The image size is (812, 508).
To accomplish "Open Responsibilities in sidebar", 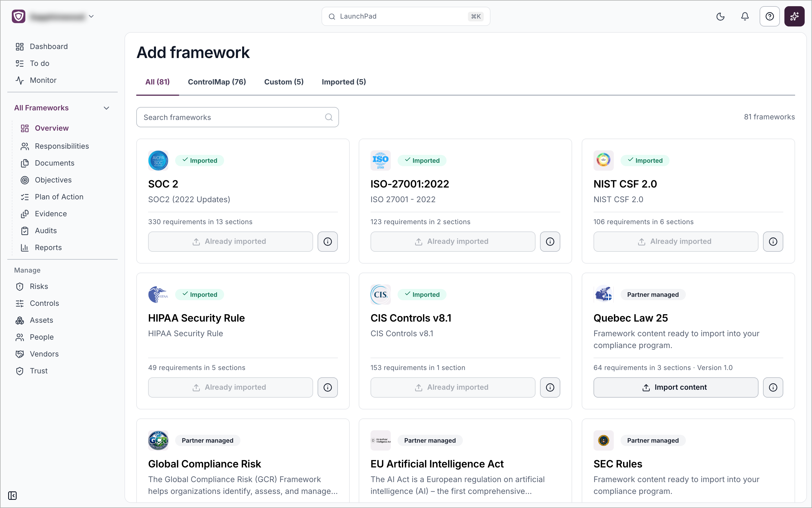I will (x=55, y=146).
